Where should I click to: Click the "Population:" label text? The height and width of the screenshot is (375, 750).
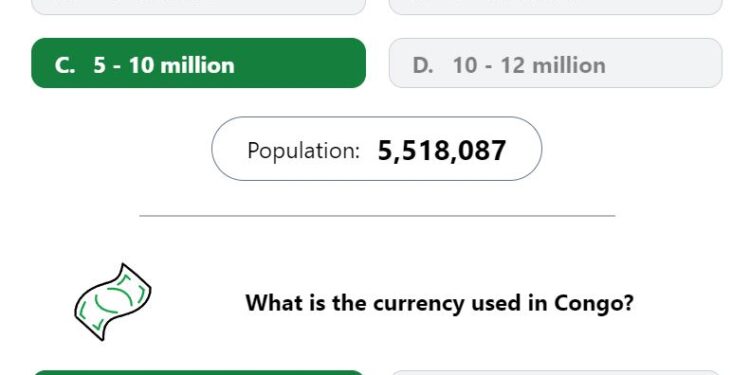coord(303,150)
